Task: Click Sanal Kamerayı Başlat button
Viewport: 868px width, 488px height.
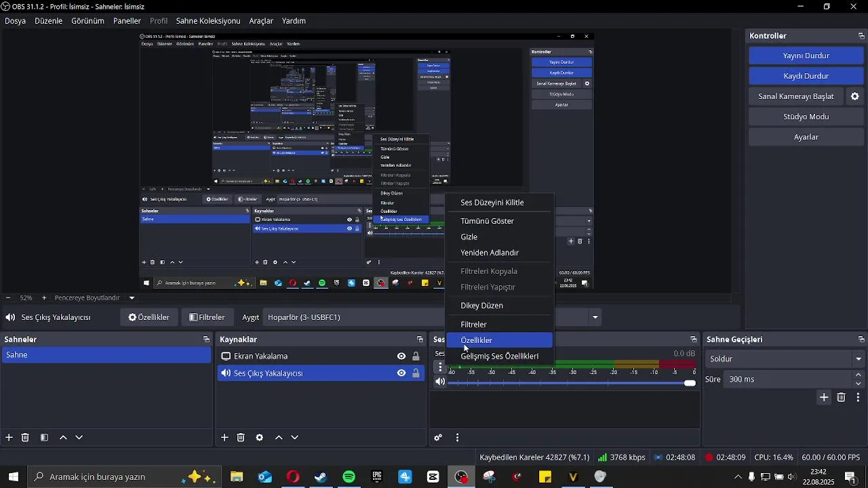Action: [796, 96]
